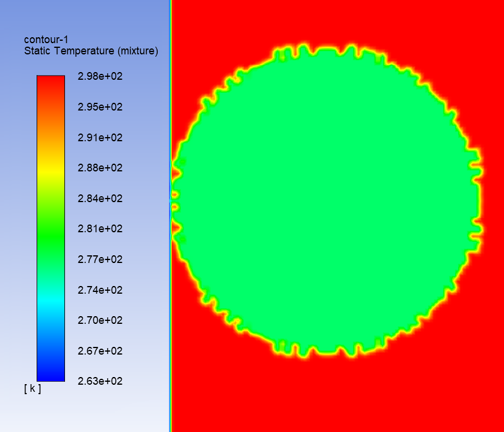Pick the 2.81e+02 legend value
The height and width of the screenshot is (432, 504).
point(100,229)
